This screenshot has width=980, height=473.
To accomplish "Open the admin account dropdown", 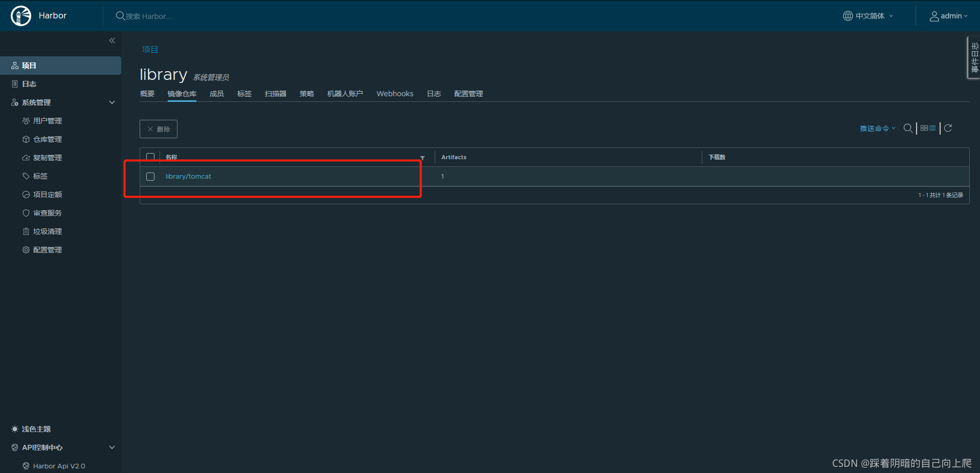I will pyautogui.click(x=949, y=16).
